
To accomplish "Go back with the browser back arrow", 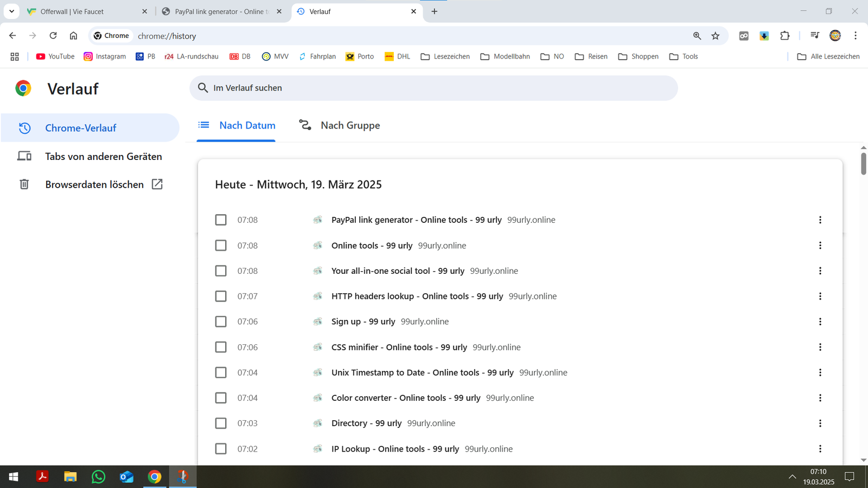I will click(12, 36).
